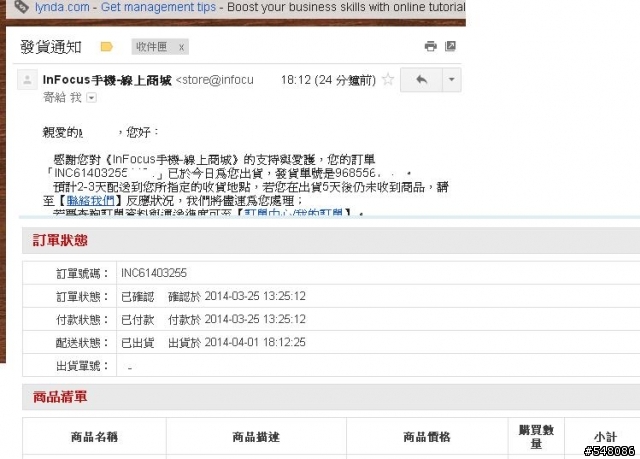Screen dimensions: 640x459
Task: Click the 小計 column header
Action: tap(605, 437)
